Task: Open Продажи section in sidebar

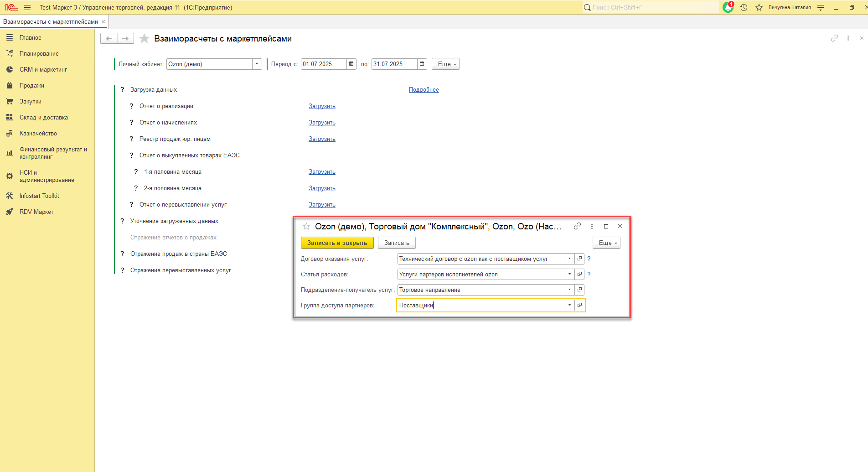Action: pyautogui.click(x=32, y=85)
